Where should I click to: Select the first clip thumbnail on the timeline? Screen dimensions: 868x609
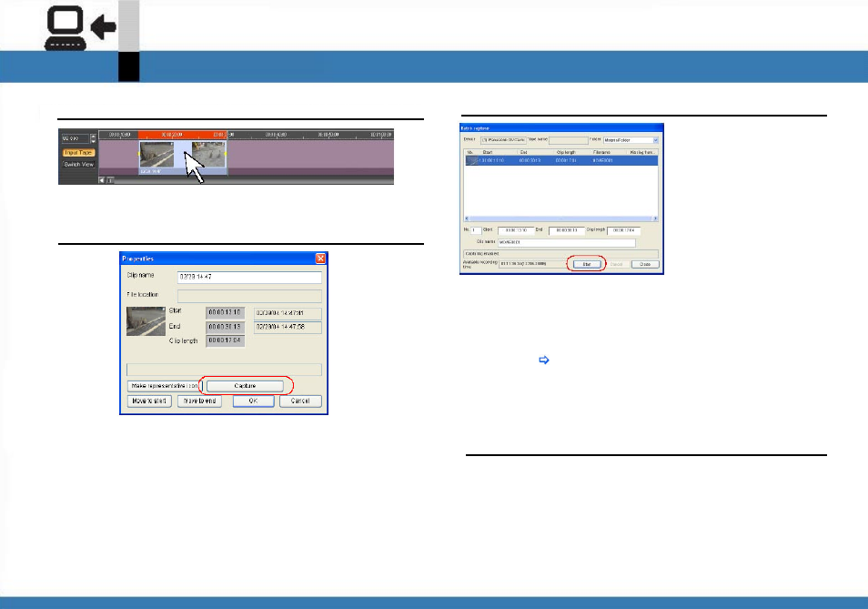click(x=156, y=155)
